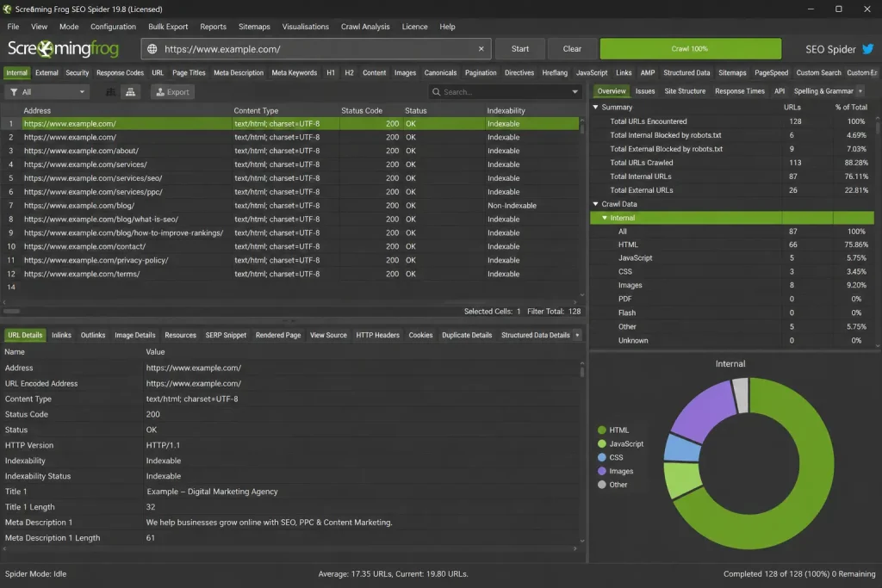Collapse the Internal tree node

605,218
